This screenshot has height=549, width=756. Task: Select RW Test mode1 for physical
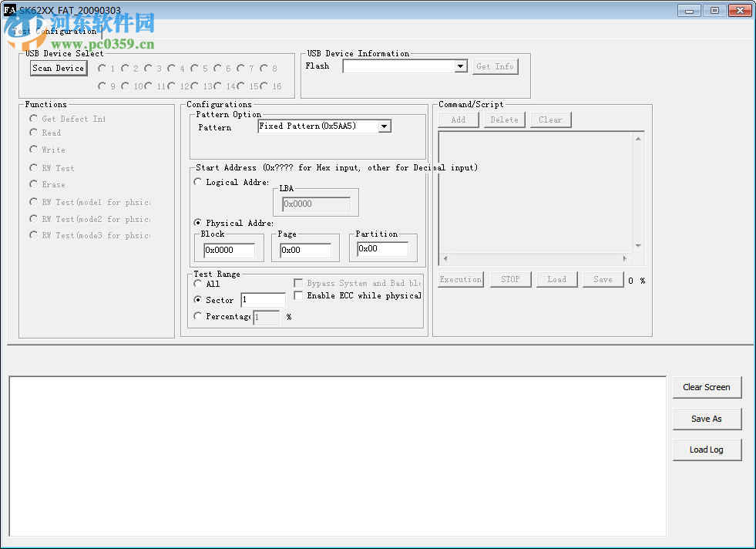[x=33, y=202]
